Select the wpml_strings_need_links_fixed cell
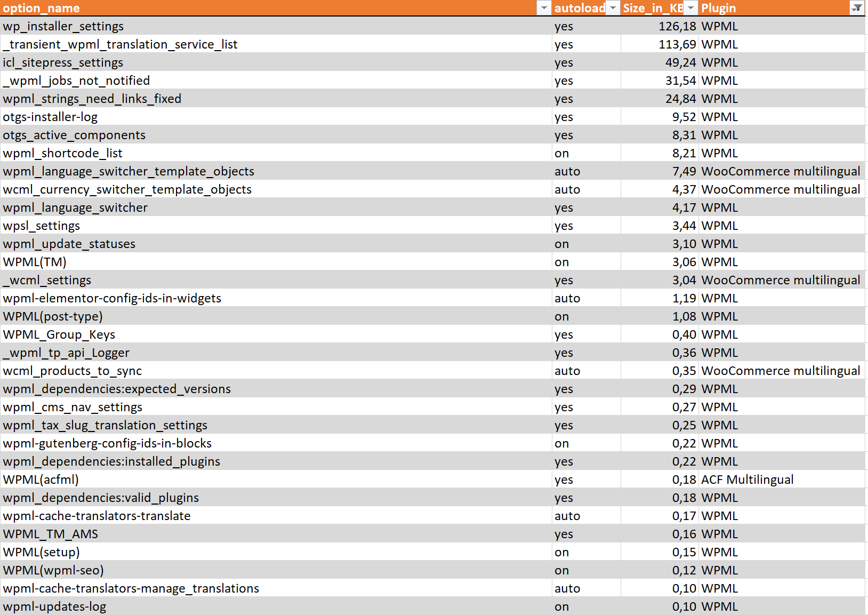 pos(276,99)
